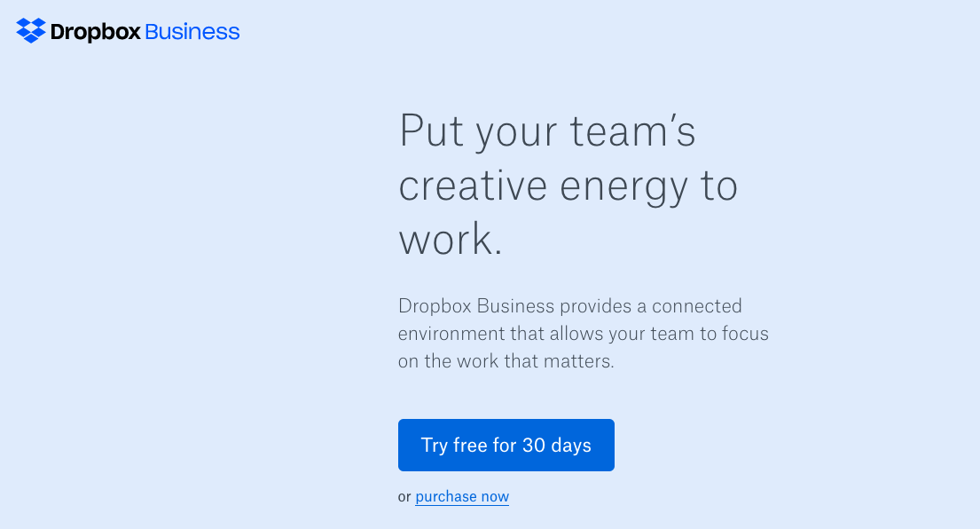Screen dimensions: 980x529
Task: Follow the "purchase now" link
Action: pos(462,496)
